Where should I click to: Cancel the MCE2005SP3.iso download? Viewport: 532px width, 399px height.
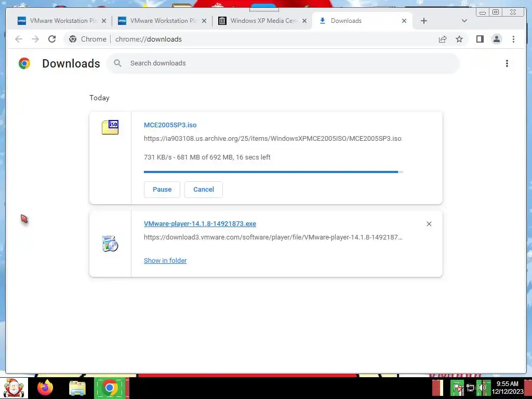(204, 189)
